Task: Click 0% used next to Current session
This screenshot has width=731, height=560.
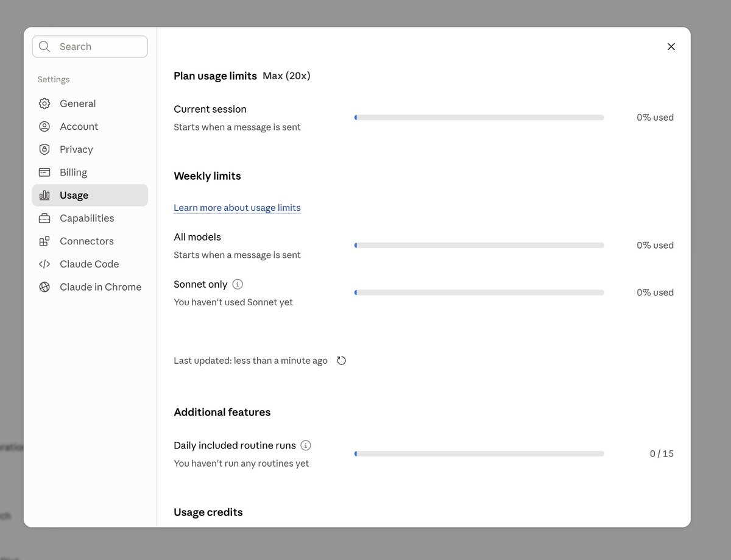Action: [655, 118]
